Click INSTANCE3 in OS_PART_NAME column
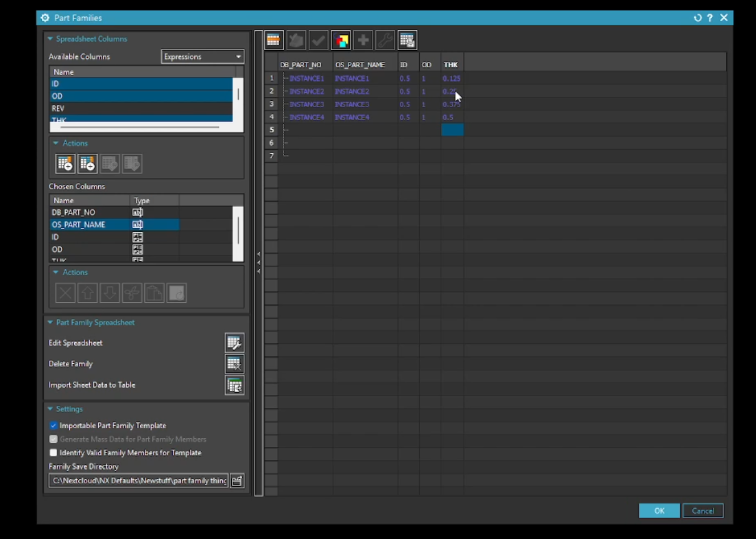The height and width of the screenshot is (539, 756). click(351, 104)
